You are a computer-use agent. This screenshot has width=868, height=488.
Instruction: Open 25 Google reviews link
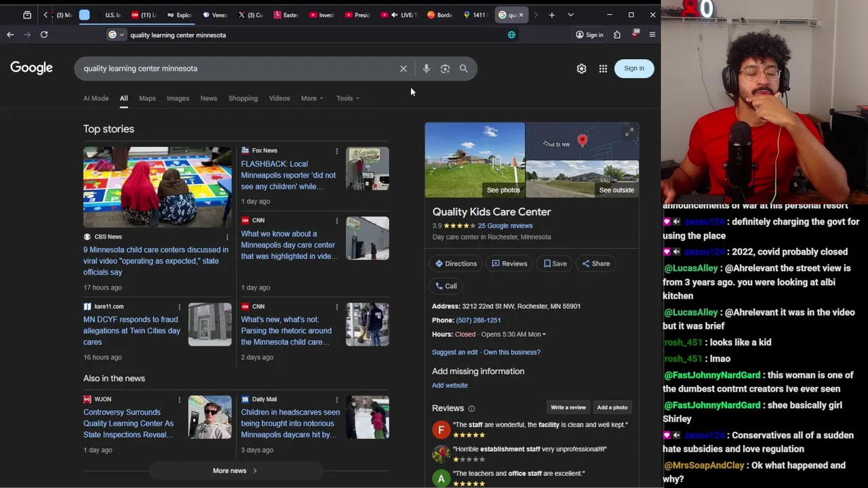[505, 226]
